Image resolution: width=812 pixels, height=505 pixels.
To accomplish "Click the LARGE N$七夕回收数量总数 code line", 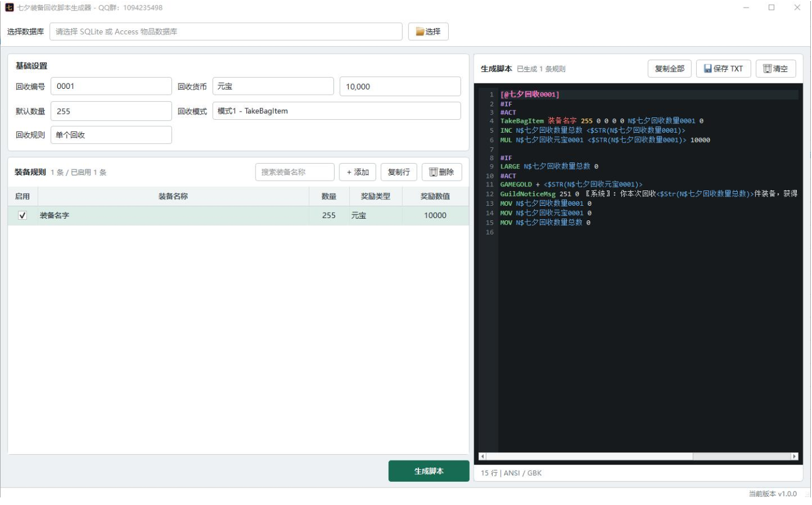I will [x=549, y=167].
